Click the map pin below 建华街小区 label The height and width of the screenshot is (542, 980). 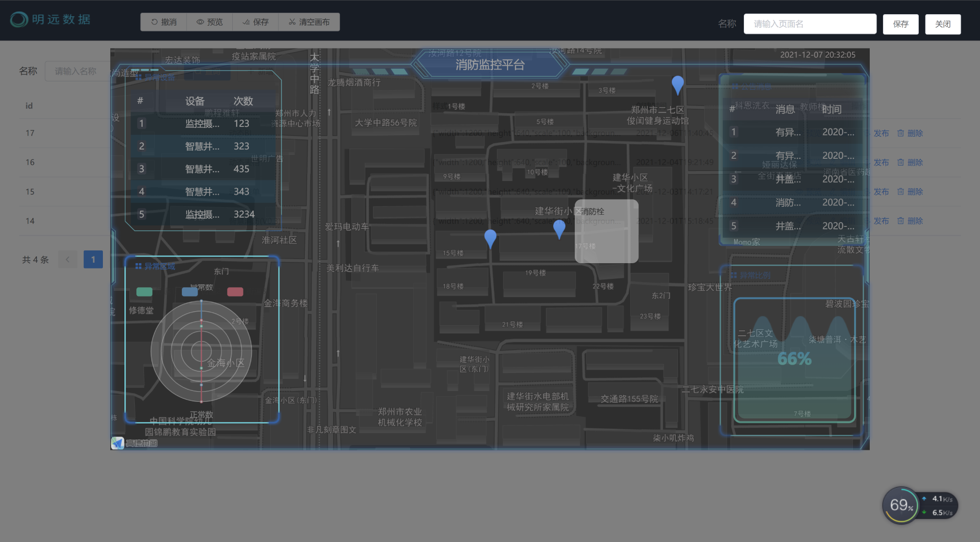559,229
